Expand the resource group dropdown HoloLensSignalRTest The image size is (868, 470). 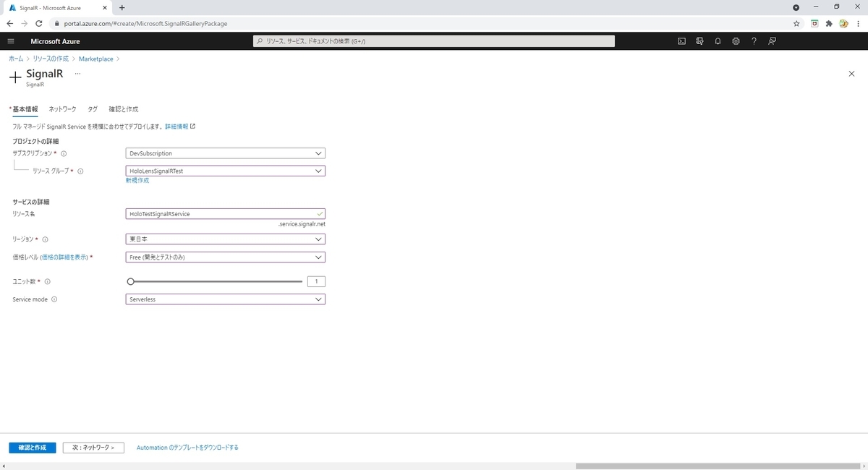[x=225, y=171]
